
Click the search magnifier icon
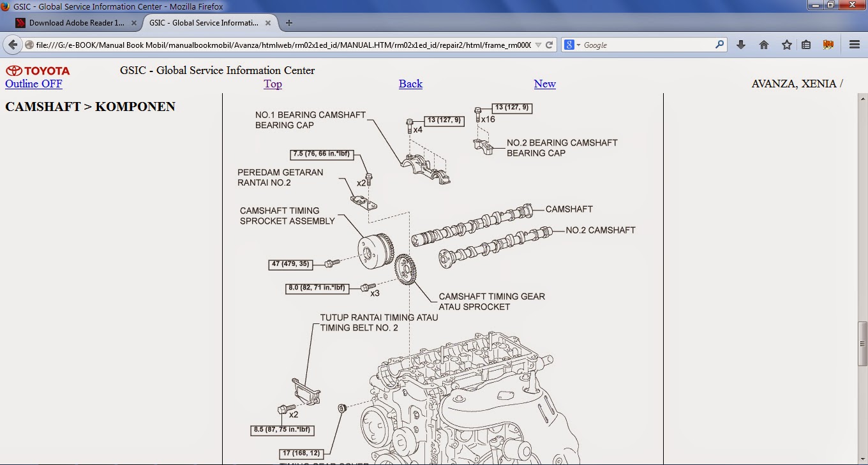click(719, 45)
